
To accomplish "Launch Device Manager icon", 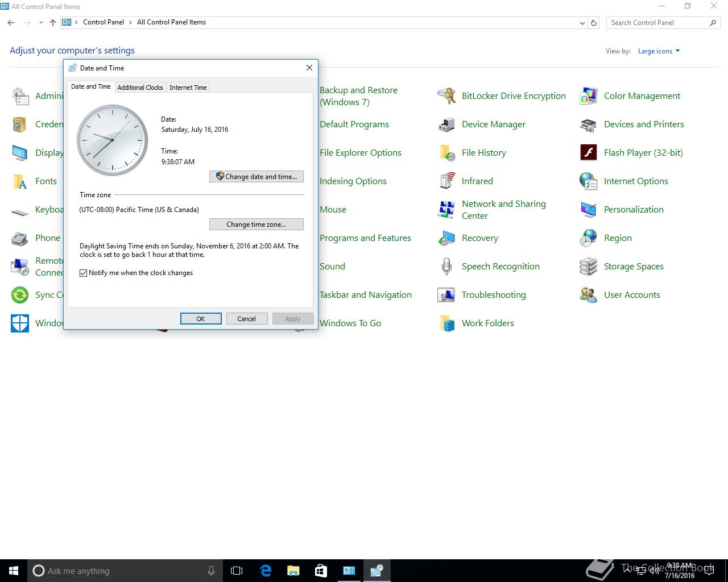I will [x=446, y=124].
